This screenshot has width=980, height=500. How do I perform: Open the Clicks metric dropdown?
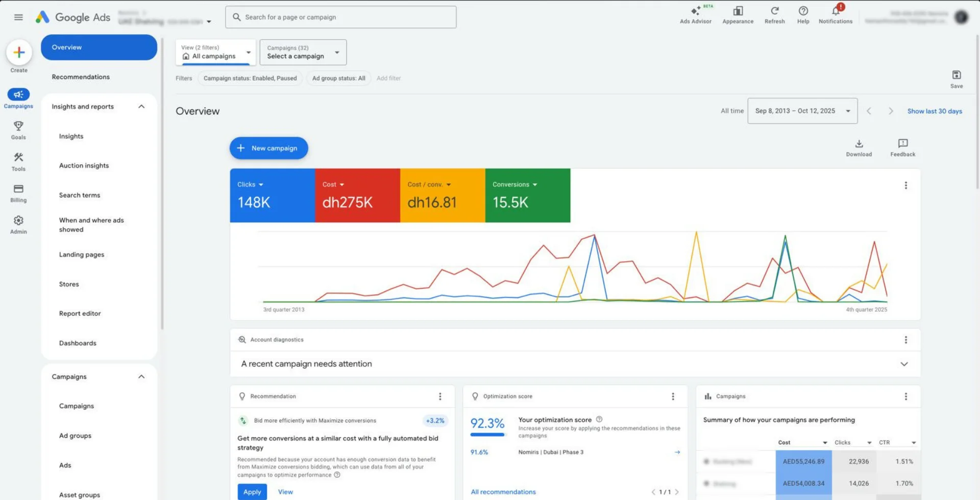[x=250, y=185]
